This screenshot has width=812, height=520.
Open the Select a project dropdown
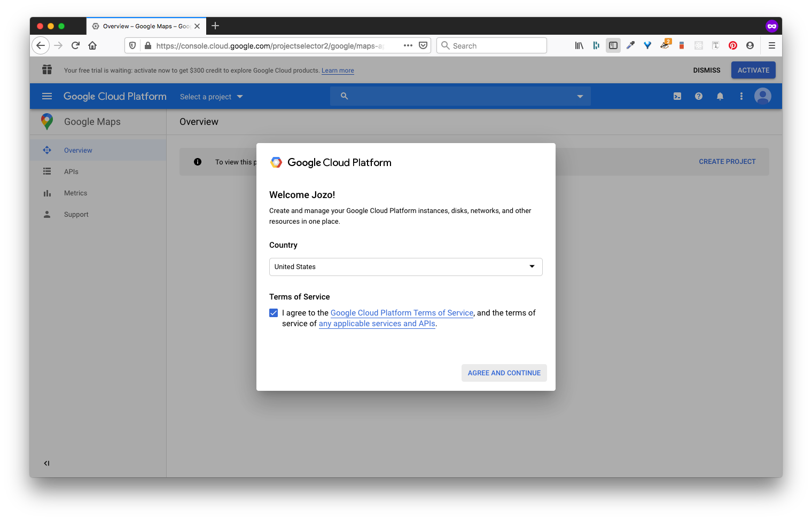pyautogui.click(x=211, y=97)
